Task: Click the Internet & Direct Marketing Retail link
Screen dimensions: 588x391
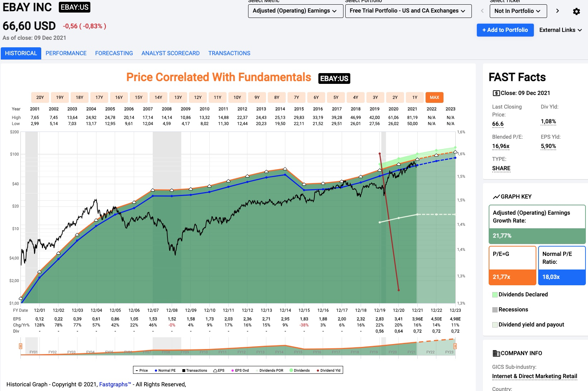Action: pos(535,376)
